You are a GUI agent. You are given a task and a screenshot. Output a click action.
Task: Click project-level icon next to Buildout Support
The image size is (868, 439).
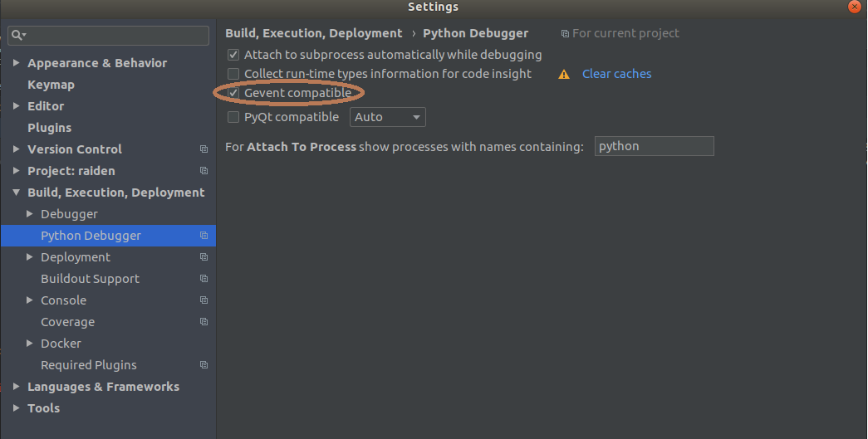(204, 279)
